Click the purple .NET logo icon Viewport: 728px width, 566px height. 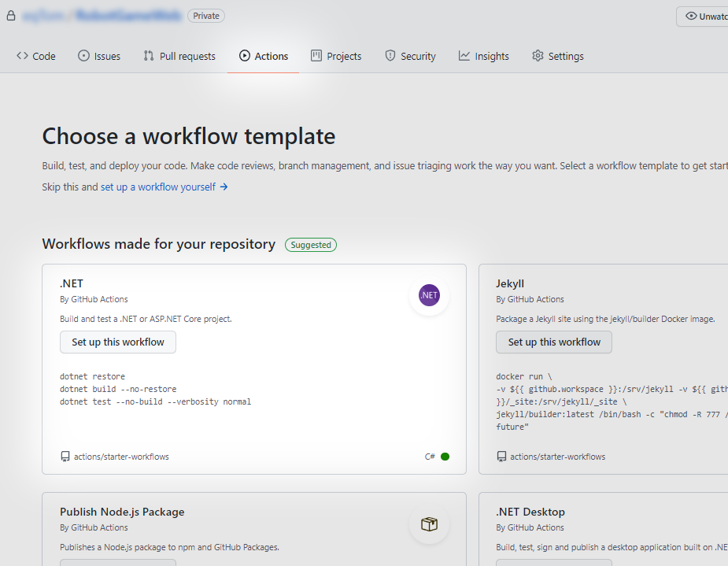[x=429, y=295]
